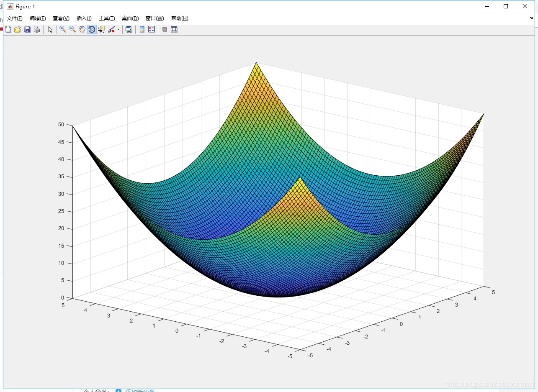The height and width of the screenshot is (392, 538).
Task: Toggle the Insert Legend button
Action: click(152, 29)
